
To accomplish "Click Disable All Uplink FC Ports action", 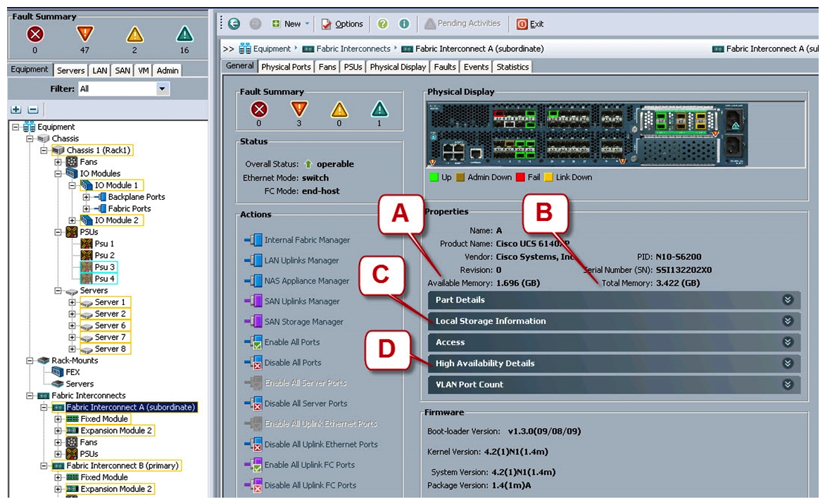I will (x=301, y=486).
